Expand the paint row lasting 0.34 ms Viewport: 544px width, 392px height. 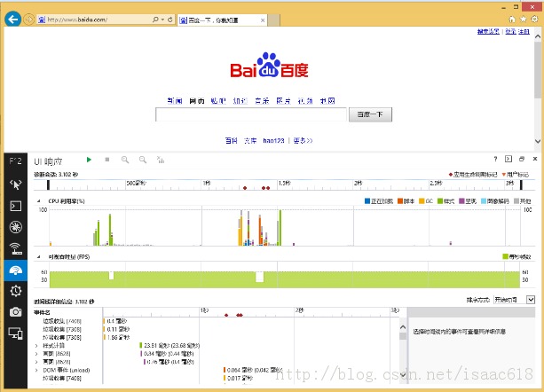tap(36, 354)
